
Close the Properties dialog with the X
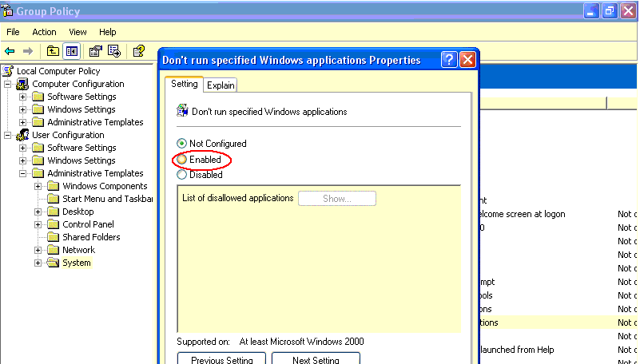467,60
